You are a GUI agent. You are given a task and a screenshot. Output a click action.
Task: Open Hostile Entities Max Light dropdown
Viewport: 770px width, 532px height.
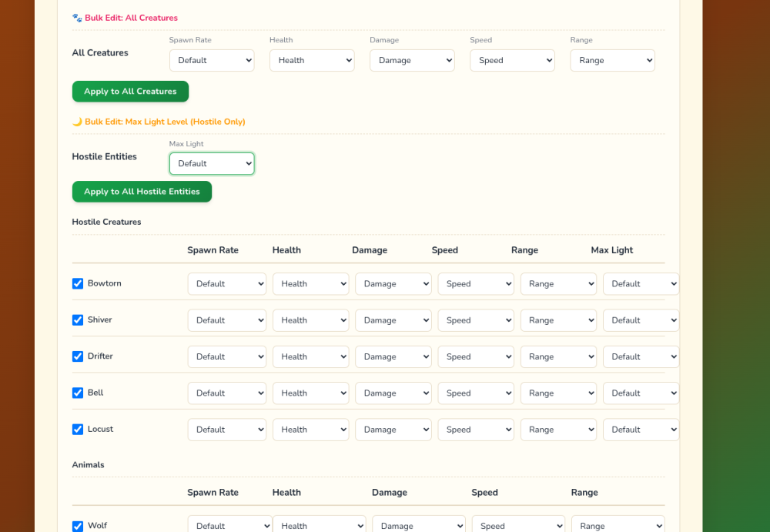[212, 163]
